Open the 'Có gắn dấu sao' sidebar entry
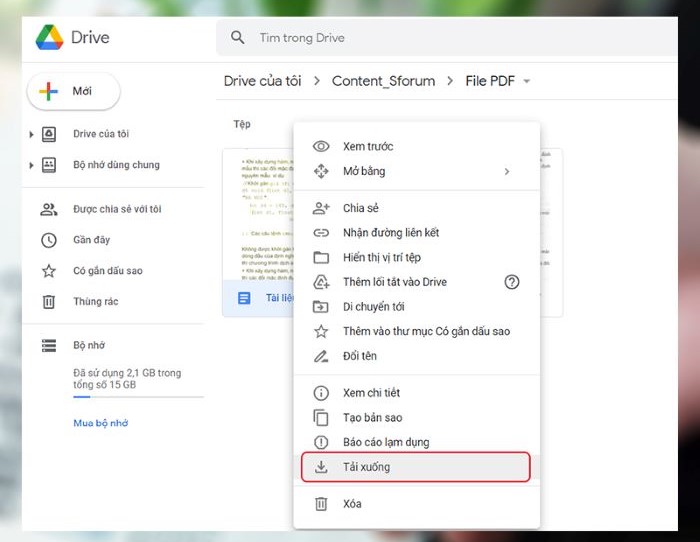 [x=108, y=271]
